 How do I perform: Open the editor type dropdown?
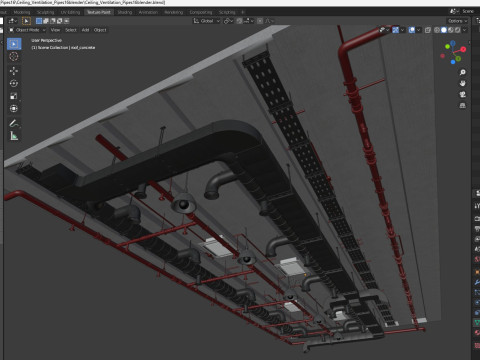coord(13,21)
